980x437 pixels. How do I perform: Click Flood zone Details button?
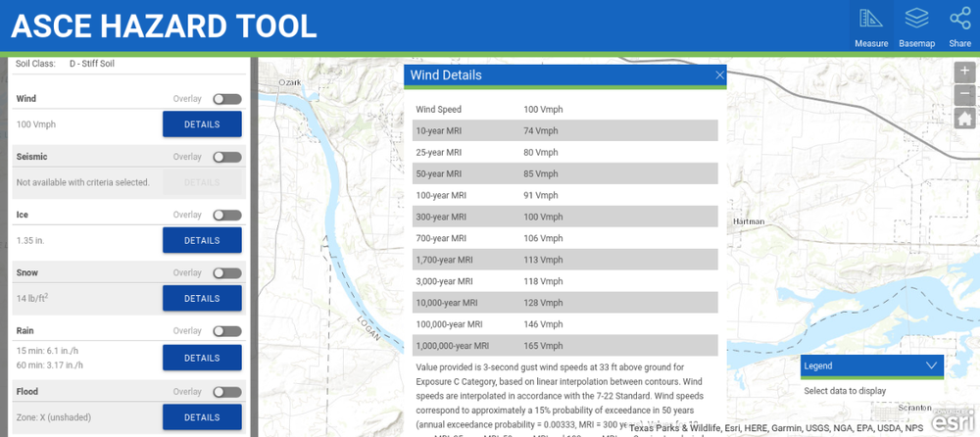(202, 416)
